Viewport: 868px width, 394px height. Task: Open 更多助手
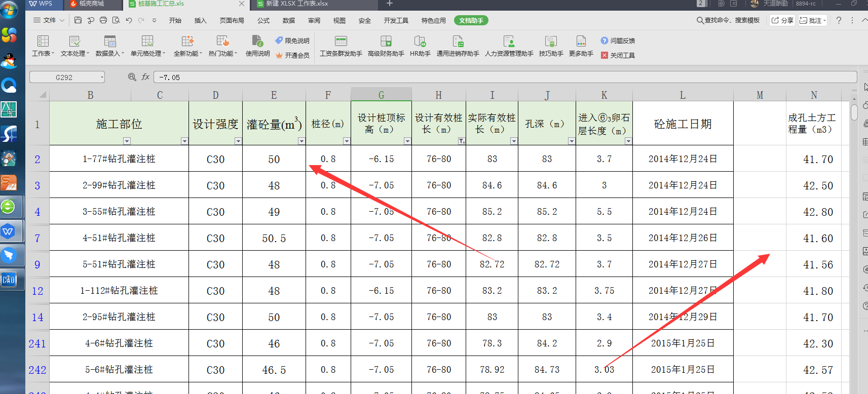581,46
